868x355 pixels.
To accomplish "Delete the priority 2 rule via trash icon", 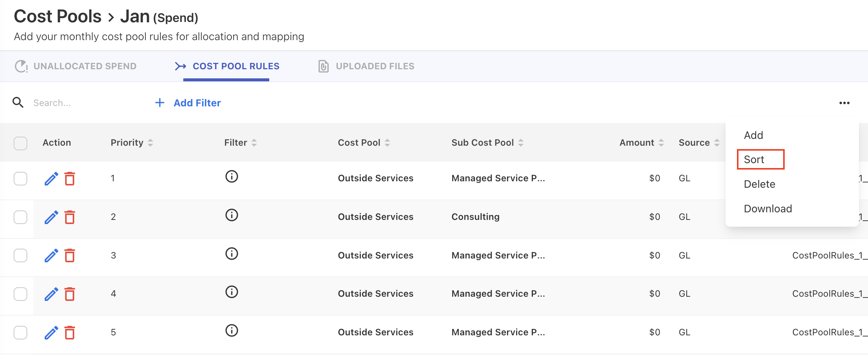I will coord(70,217).
